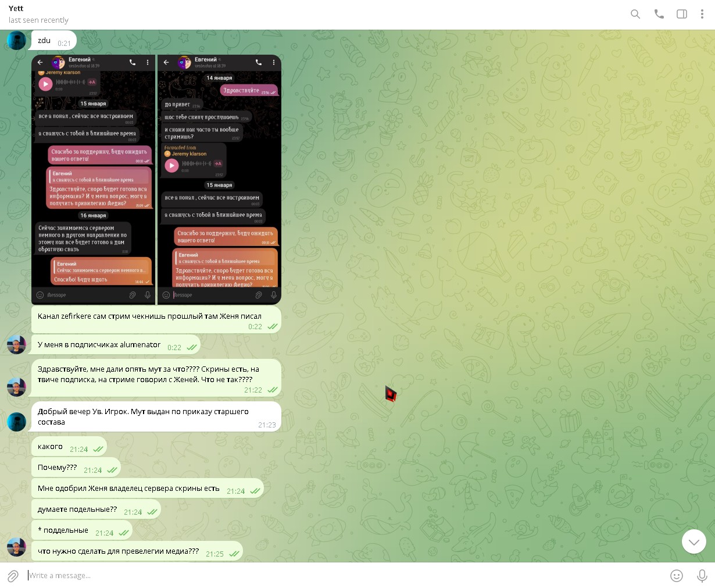Jump to bottom with the down-arrow button
The height and width of the screenshot is (588, 715).
pos(693,542)
